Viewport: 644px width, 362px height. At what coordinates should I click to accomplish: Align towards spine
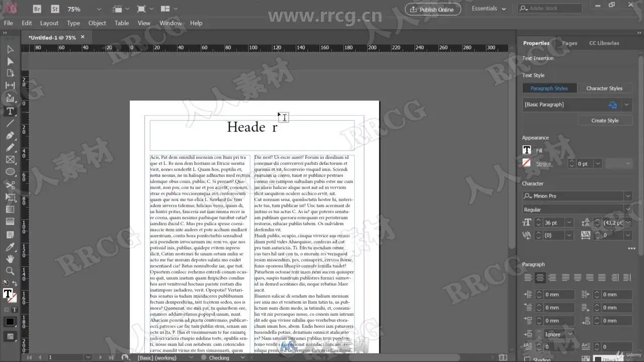coord(615,278)
